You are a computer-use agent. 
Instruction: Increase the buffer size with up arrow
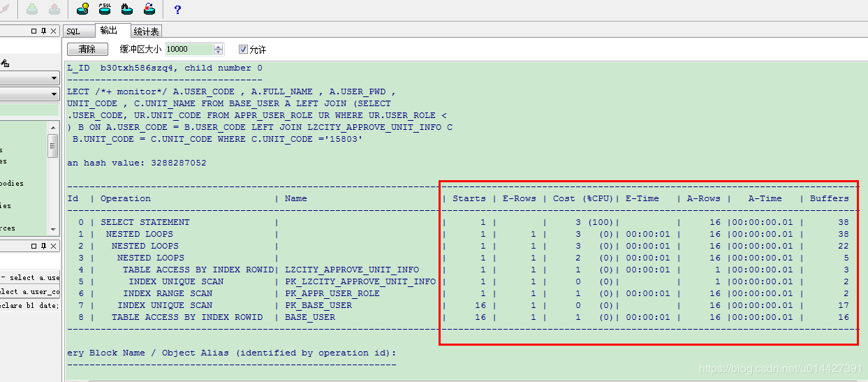219,47
